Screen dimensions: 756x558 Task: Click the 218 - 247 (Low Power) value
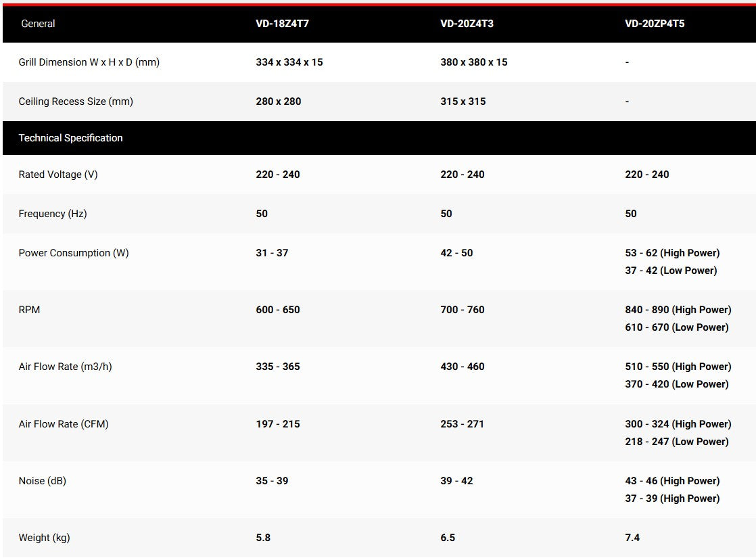pos(676,442)
